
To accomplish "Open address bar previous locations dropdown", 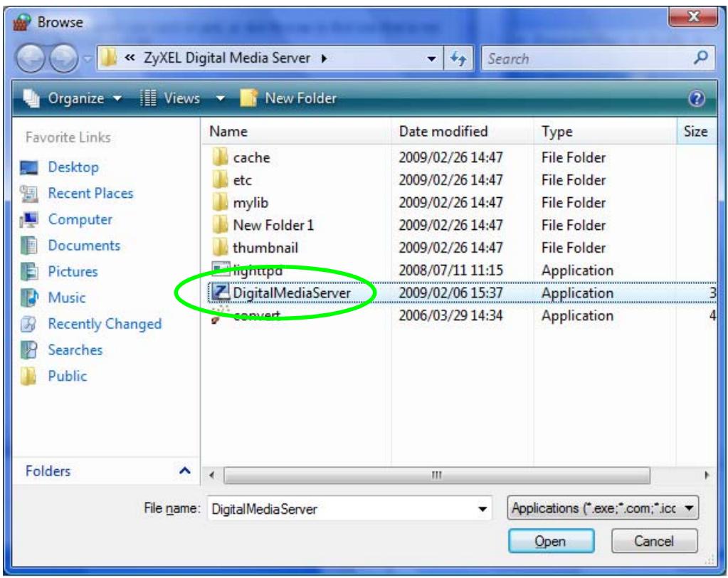I will (431, 58).
